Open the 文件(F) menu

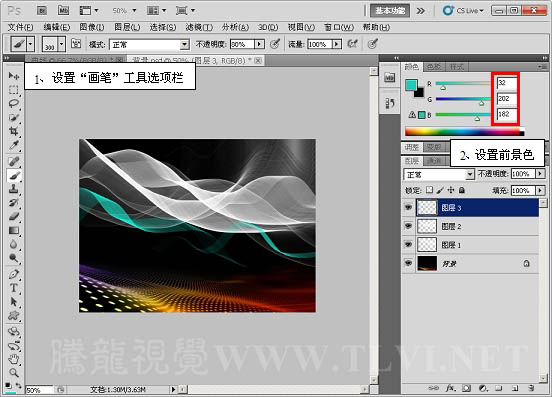[x=20, y=27]
